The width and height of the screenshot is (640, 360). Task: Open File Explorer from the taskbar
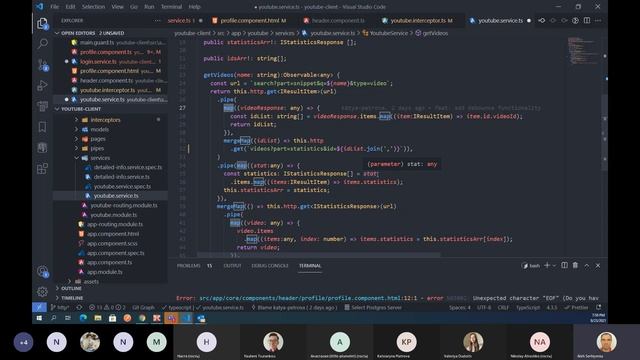[98, 318]
